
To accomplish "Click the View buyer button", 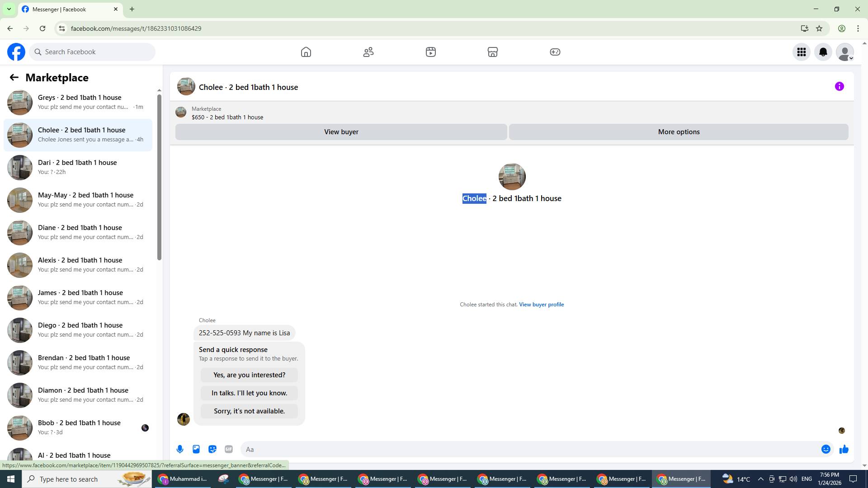I will click(341, 132).
